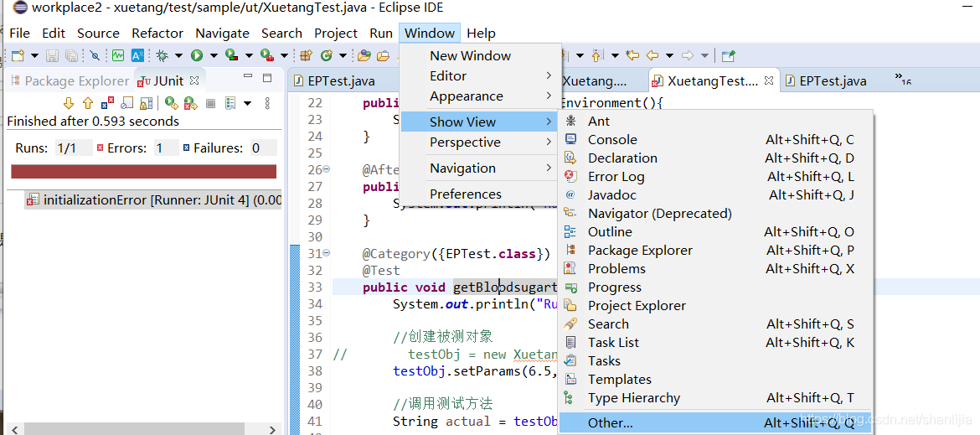Open the JUnit View Menu dots
This screenshot has height=435, width=980.
pyautogui.click(x=267, y=103)
